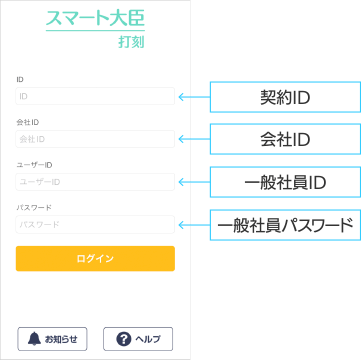This screenshot has height=360, width=361.
Task: Select the 会社ID annotation box
Action: 285,139
